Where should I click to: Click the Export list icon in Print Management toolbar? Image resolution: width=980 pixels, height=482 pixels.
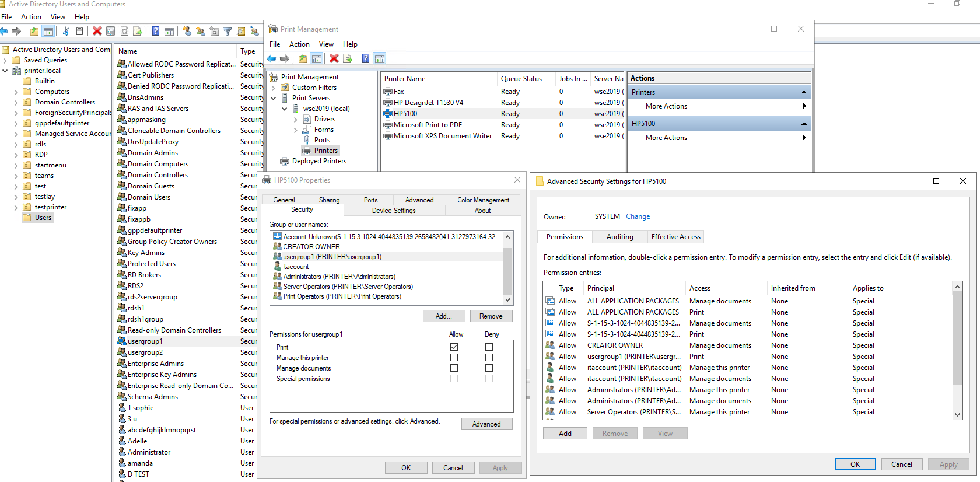pyautogui.click(x=348, y=58)
